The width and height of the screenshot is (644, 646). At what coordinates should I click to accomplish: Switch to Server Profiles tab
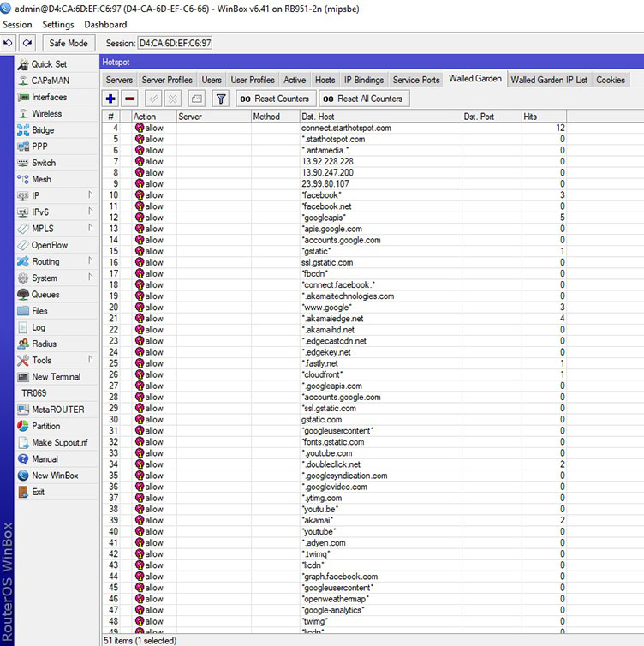tap(167, 80)
